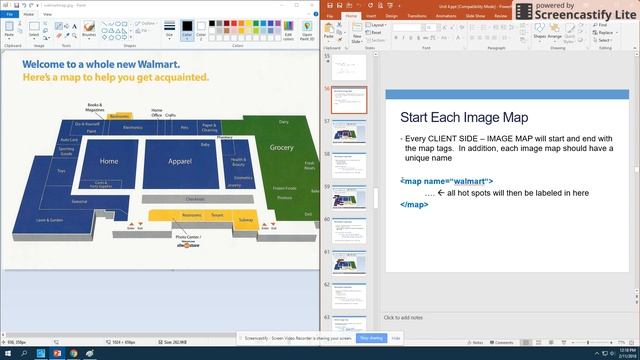Click the Paste icon in Paint

tap(9, 27)
